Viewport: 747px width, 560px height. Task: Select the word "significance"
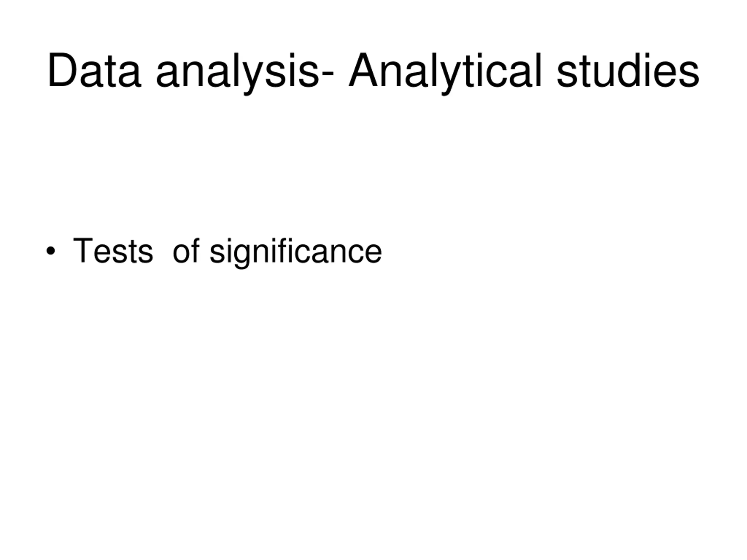pos(296,251)
